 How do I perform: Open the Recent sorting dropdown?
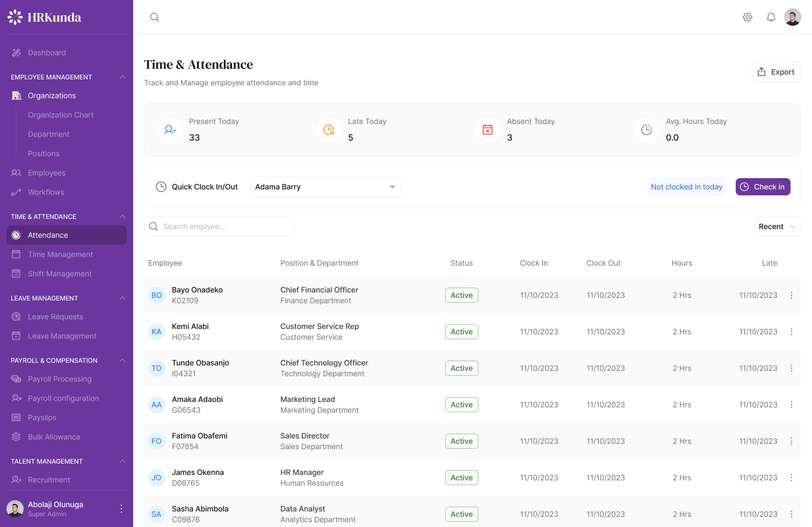coord(777,226)
